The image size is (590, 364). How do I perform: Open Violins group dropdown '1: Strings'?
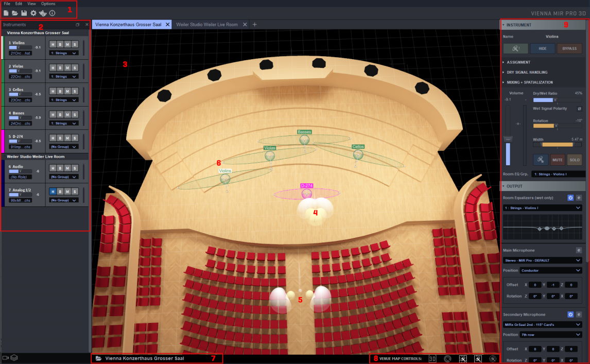coord(64,53)
